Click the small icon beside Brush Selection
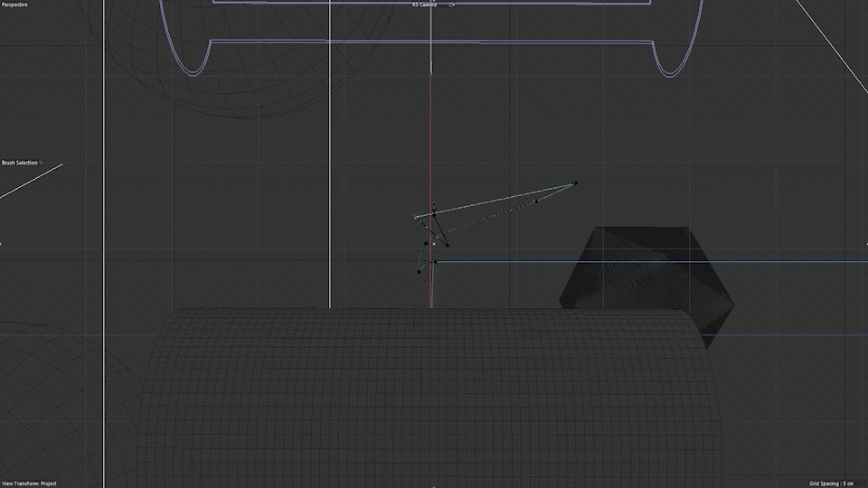 [x=42, y=163]
